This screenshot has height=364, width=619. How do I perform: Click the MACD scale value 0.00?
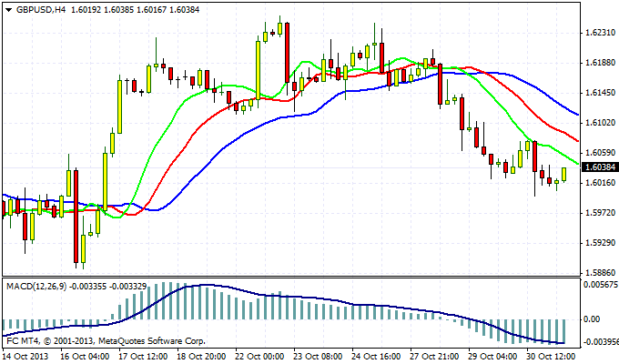(x=592, y=319)
